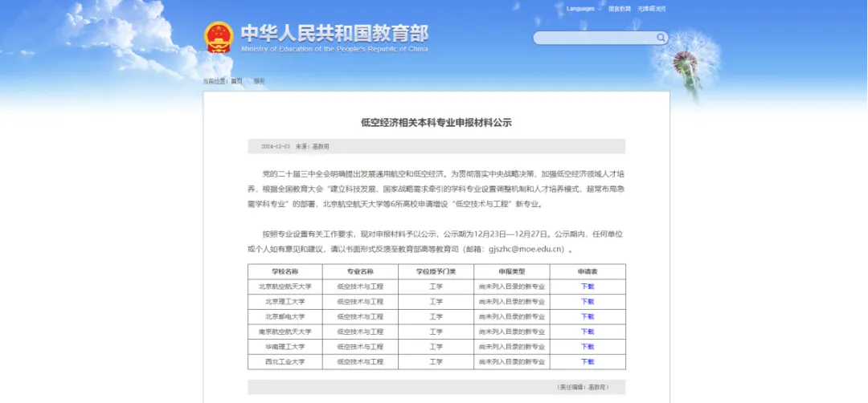
Task: Download 北京理工大学 application form
Action: tap(588, 302)
